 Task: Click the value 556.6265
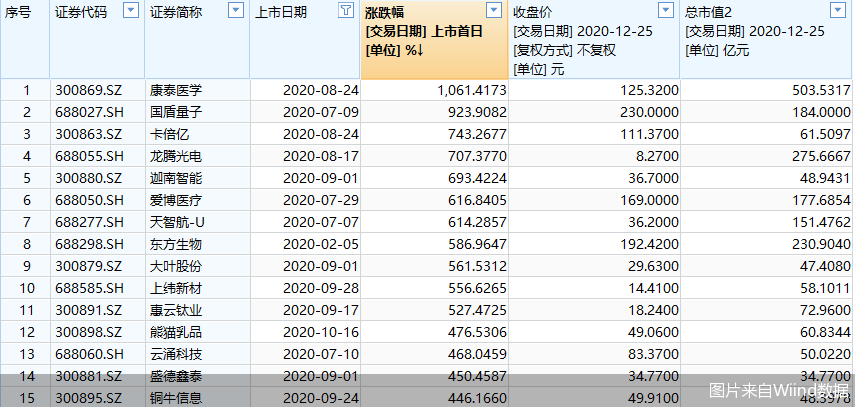click(x=478, y=288)
